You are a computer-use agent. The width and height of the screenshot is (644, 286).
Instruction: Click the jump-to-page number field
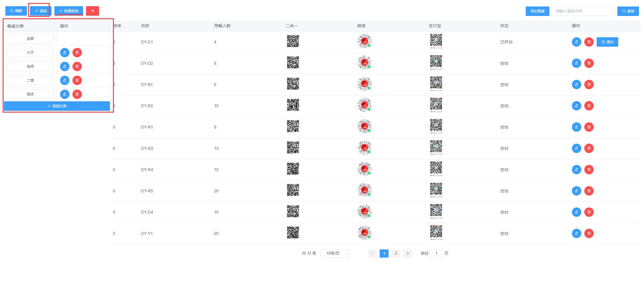(436, 253)
